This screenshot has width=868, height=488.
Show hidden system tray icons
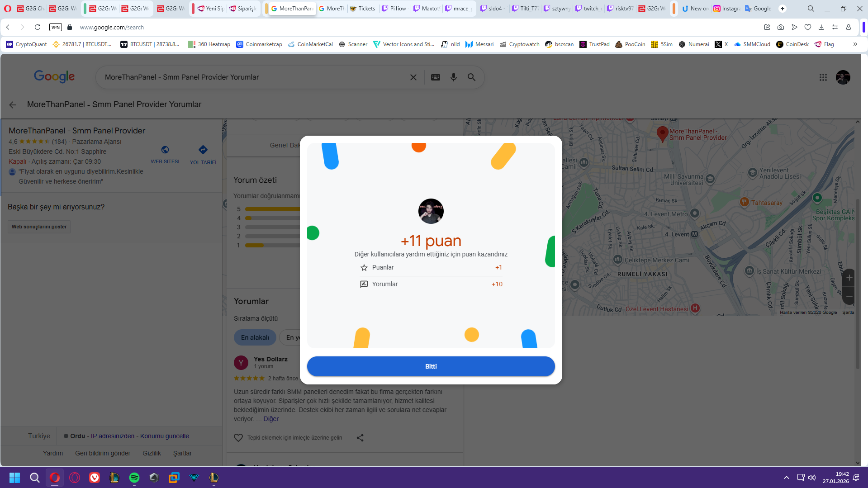click(x=787, y=478)
